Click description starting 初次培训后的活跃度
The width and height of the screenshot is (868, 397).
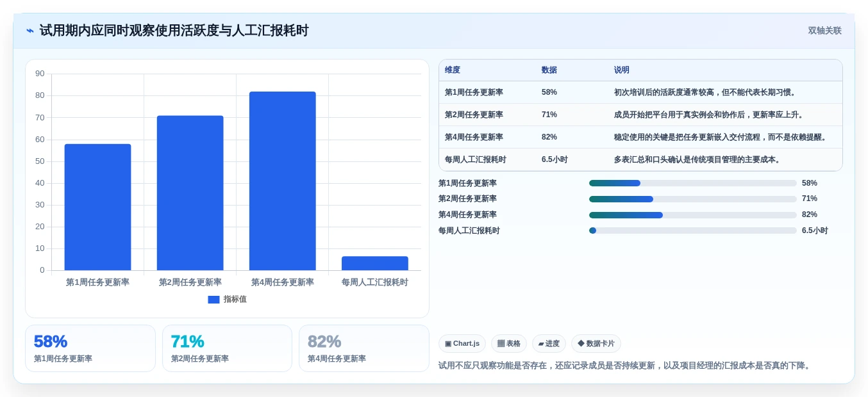pyautogui.click(x=706, y=92)
